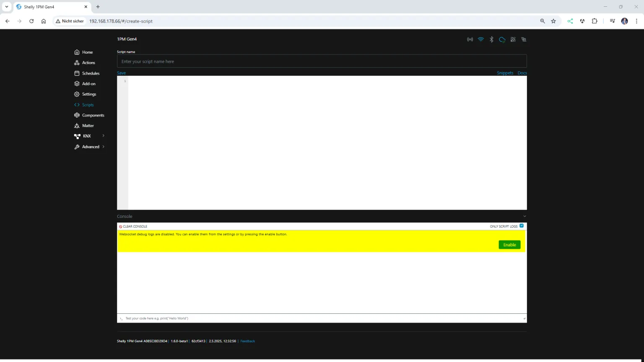Select the Shelly 1PM Gen4 browser tab
Screen dimensions: 644x362
point(50,7)
